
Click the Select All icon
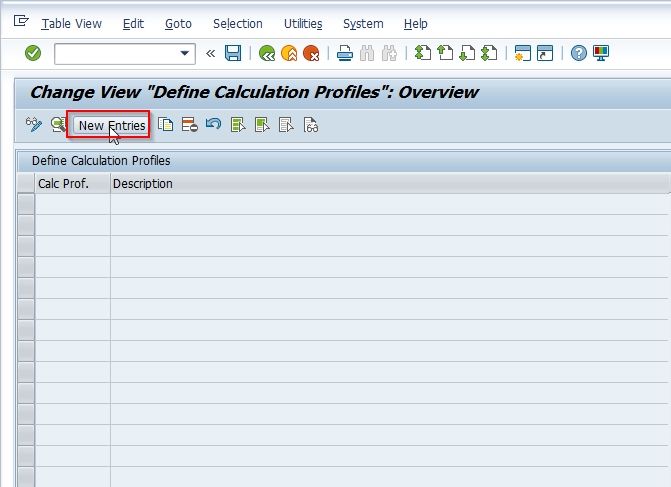click(x=238, y=125)
